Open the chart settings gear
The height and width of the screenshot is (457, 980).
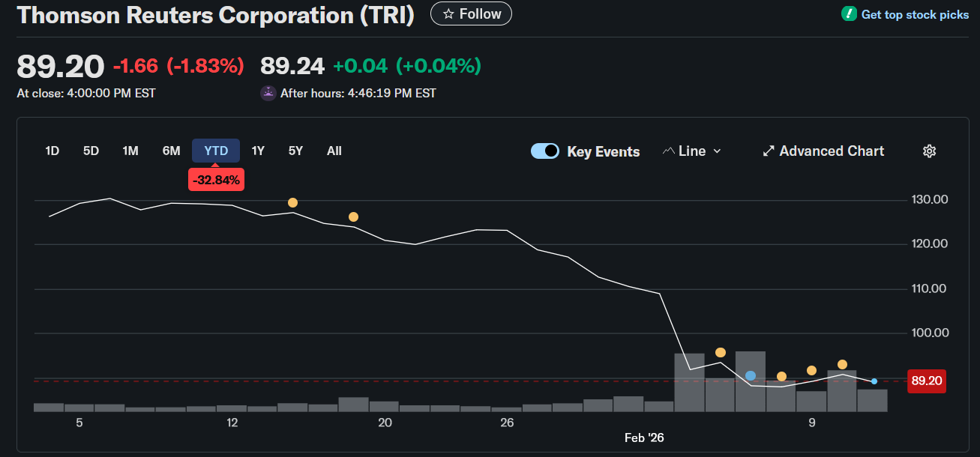(x=929, y=151)
